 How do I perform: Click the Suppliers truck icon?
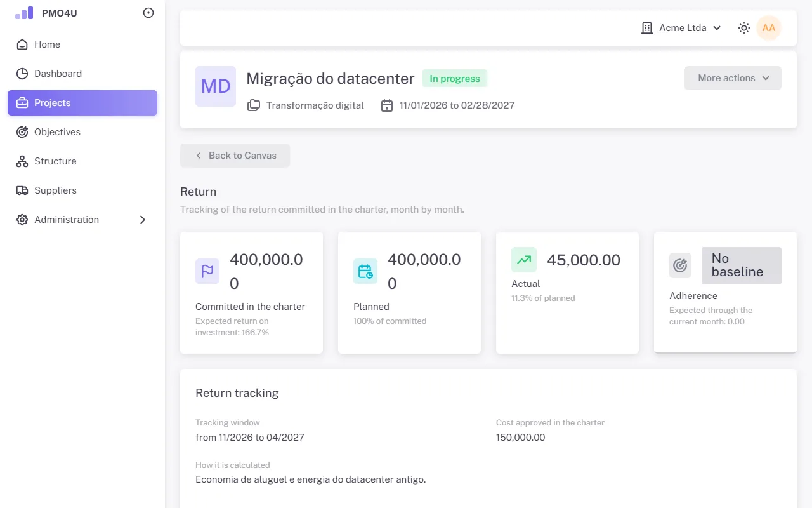(22, 190)
